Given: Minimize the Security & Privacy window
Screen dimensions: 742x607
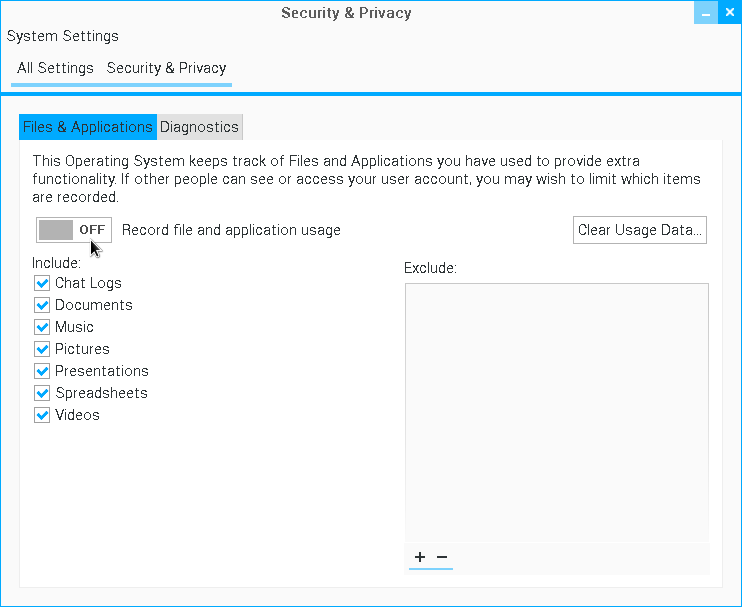Looking at the screenshot, I should (x=706, y=13).
